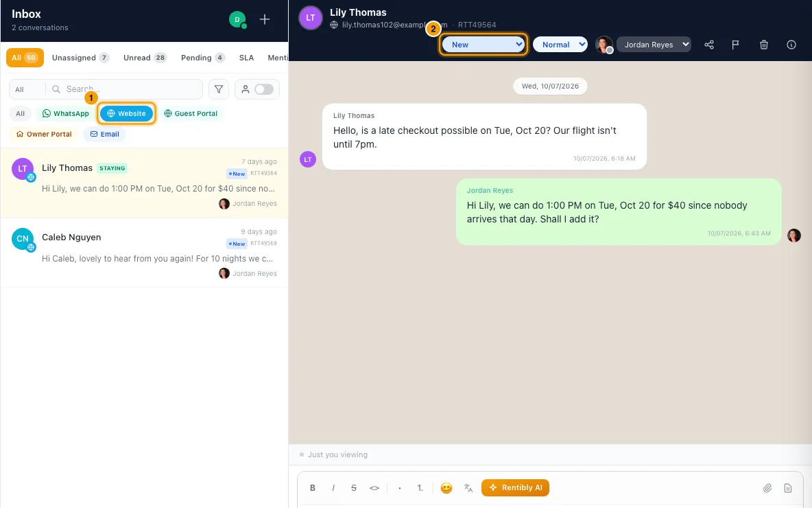Toggle the assigned-to-me switch

pos(263,89)
